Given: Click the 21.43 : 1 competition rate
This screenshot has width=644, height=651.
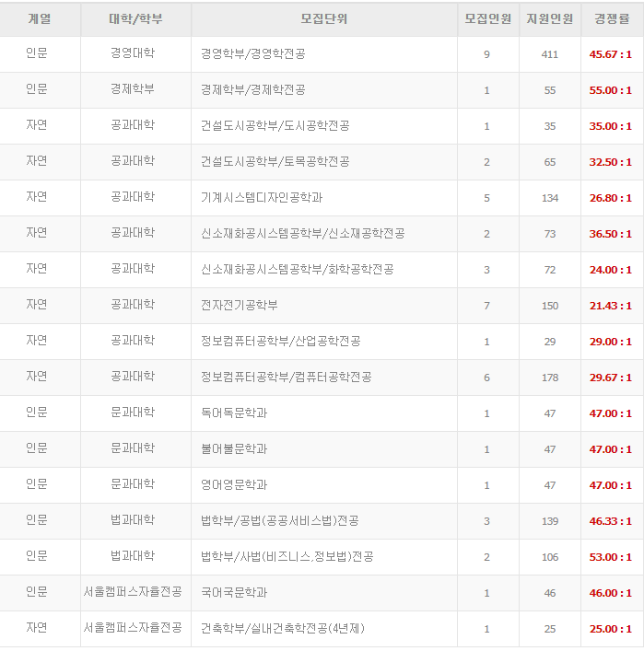Looking at the screenshot, I should coord(610,306).
